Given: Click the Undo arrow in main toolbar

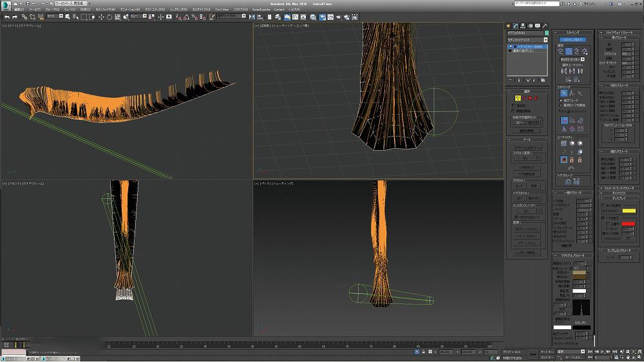Looking at the screenshot, I should pos(6,17).
